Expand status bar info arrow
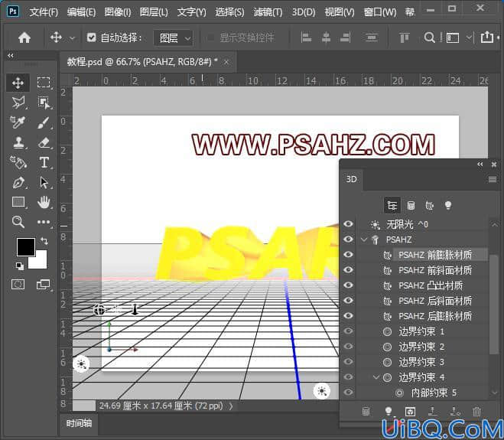504x440 pixels. tap(231, 406)
